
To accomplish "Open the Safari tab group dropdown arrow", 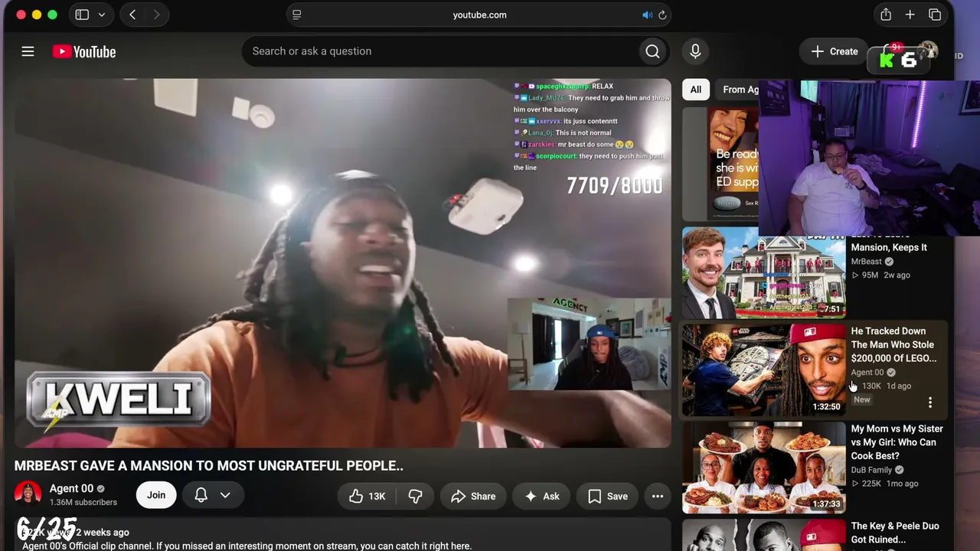I will pyautogui.click(x=101, y=15).
